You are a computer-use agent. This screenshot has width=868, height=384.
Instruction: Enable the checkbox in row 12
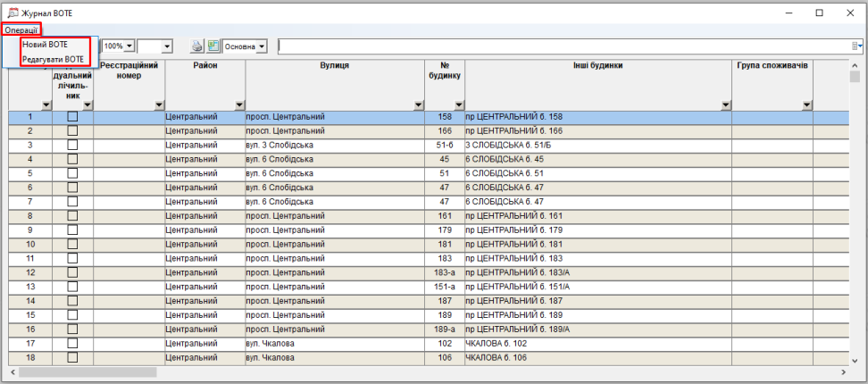pos(72,272)
